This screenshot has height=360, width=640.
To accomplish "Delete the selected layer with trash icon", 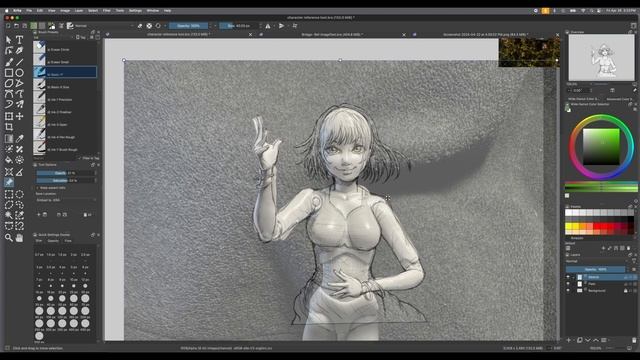I will point(634,340).
